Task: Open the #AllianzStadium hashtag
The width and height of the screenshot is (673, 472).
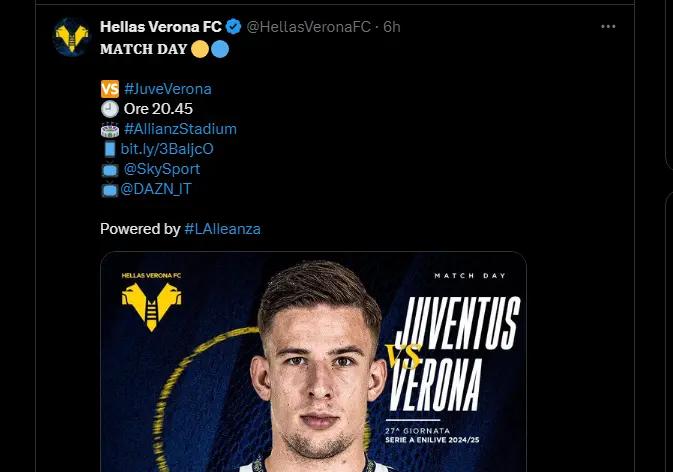Action: [x=180, y=129]
